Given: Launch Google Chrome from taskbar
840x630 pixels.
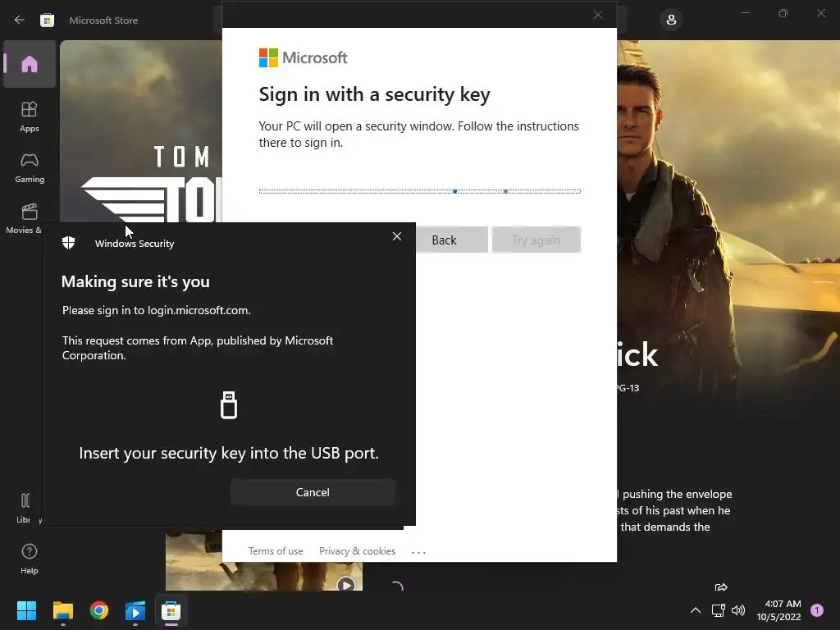Looking at the screenshot, I should coord(99,610).
